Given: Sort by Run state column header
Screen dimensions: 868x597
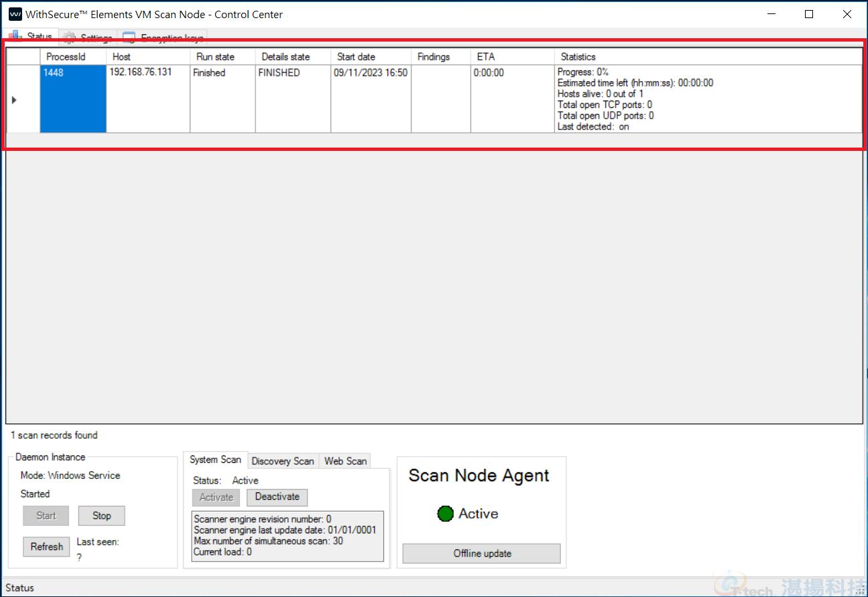Looking at the screenshot, I should coord(223,57).
